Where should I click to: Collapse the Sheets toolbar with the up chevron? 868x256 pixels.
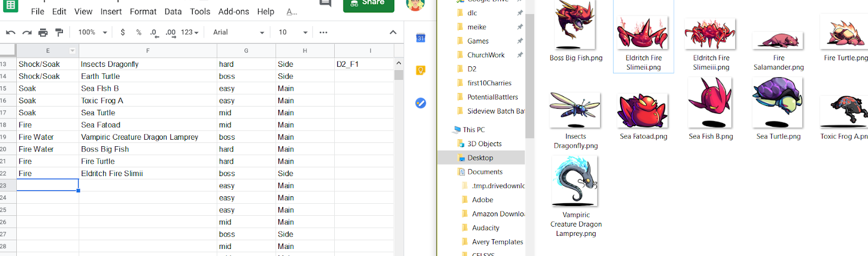coord(393,33)
